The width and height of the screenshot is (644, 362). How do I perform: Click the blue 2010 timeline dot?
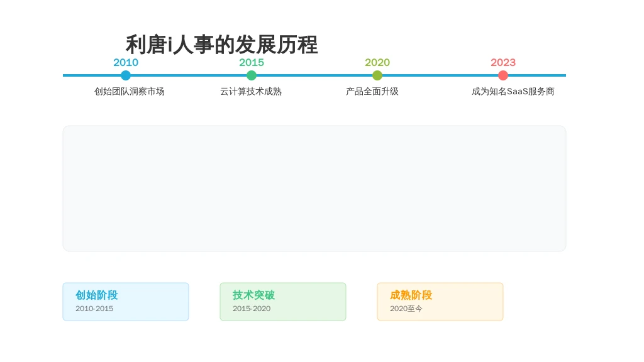(x=126, y=75)
